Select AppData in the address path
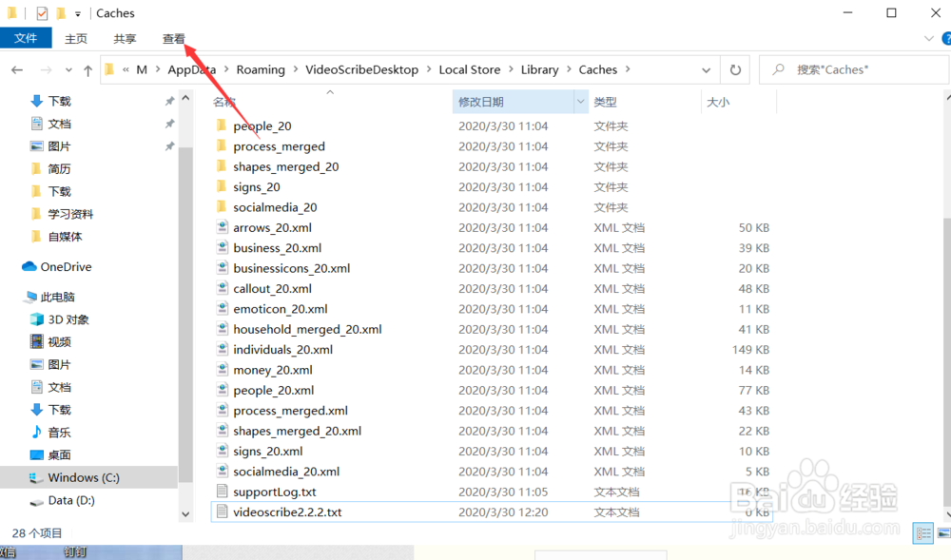The width and height of the screenshot is (951, 560). 192,69
